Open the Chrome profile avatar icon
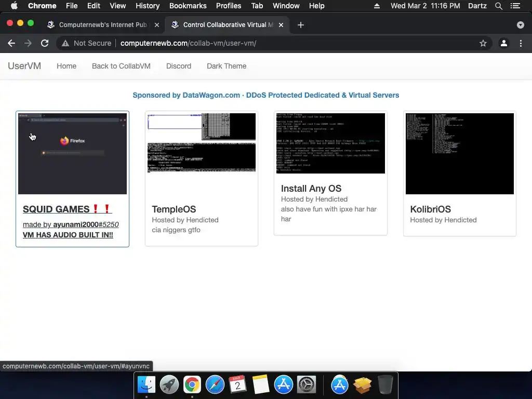Screen dimensions: 532x399 [x=504, y=43]
